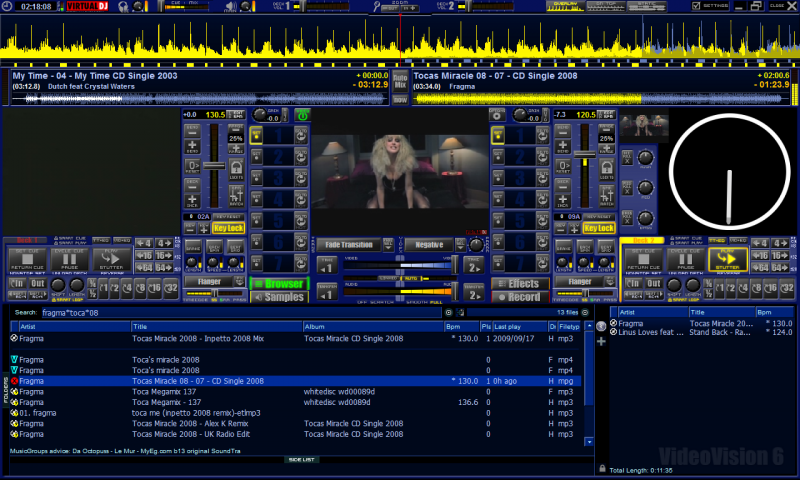Click video transition Take 1 button

click(x=327, y=267)
